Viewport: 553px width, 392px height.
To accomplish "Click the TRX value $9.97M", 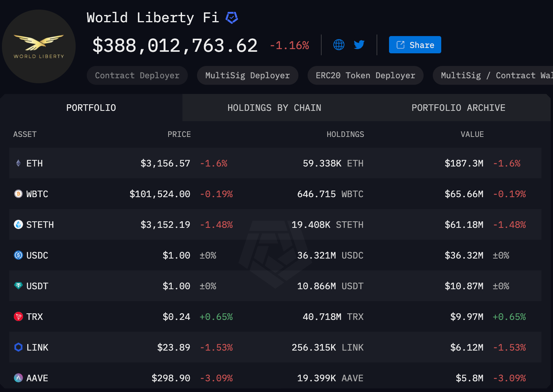I will tap(467, 317).
